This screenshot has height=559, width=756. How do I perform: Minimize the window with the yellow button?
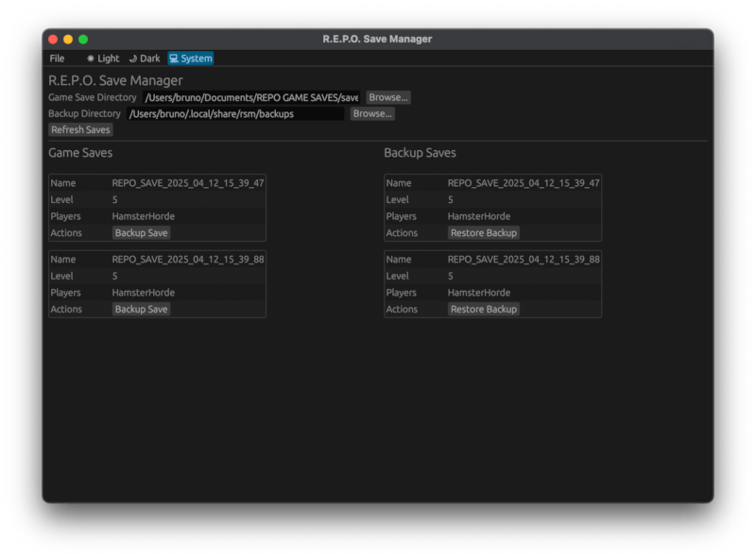click(68, 40)
